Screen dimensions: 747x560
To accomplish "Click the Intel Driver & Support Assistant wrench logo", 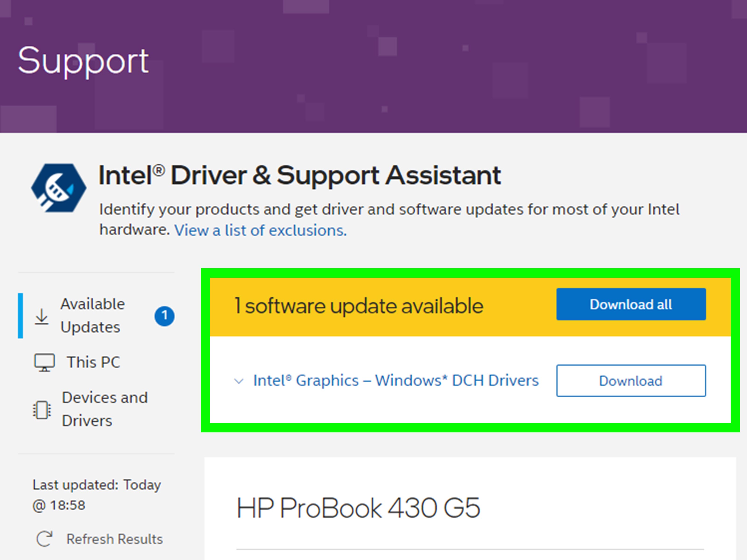I will pyautogui.click(x=59, y=188).
